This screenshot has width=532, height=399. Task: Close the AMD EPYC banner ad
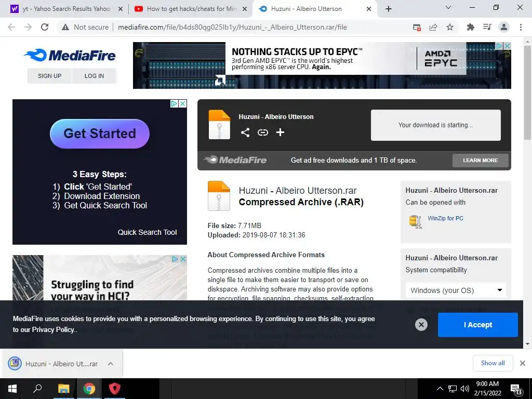click(507, 46)
